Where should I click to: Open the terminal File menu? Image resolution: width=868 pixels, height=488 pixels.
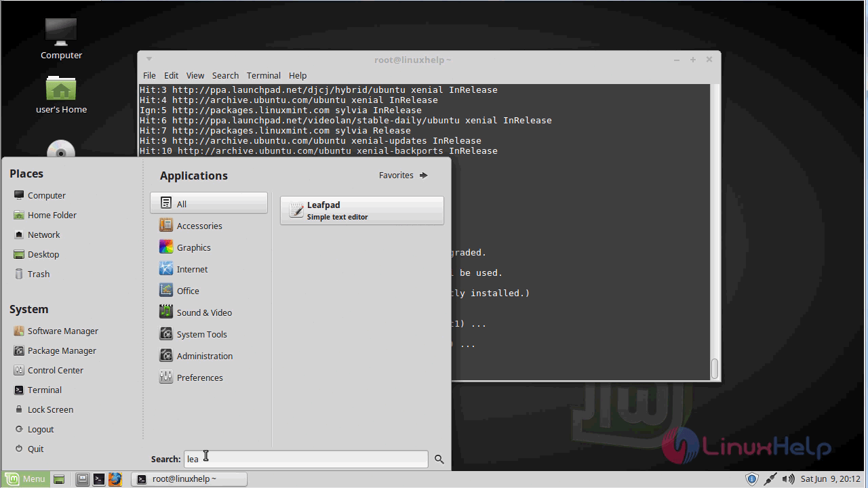(149, 75)
